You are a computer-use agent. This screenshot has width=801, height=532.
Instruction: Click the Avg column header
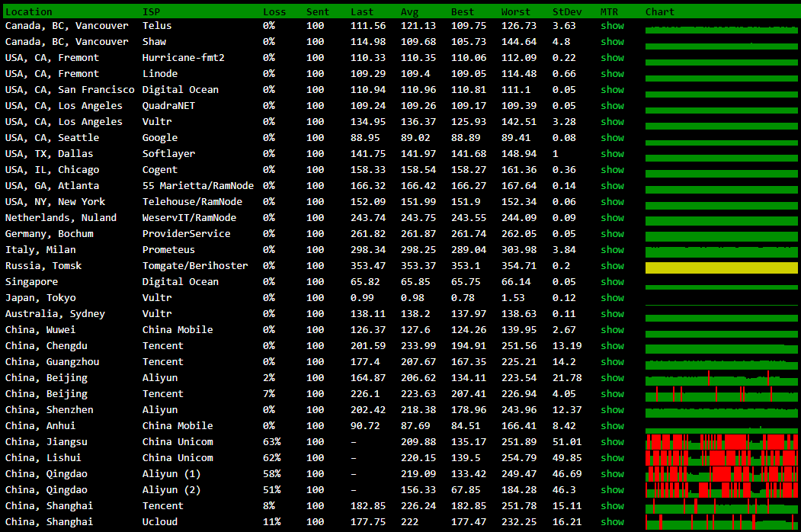(x=410, y=11)
